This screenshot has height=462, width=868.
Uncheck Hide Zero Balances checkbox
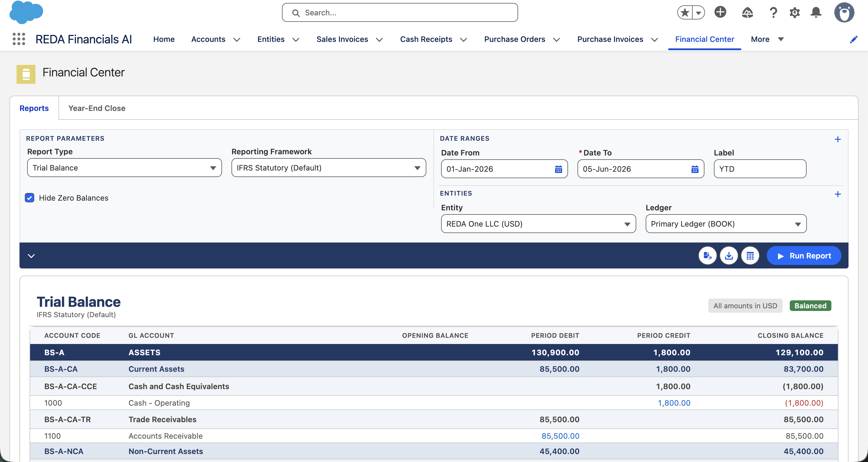[30, 198]
